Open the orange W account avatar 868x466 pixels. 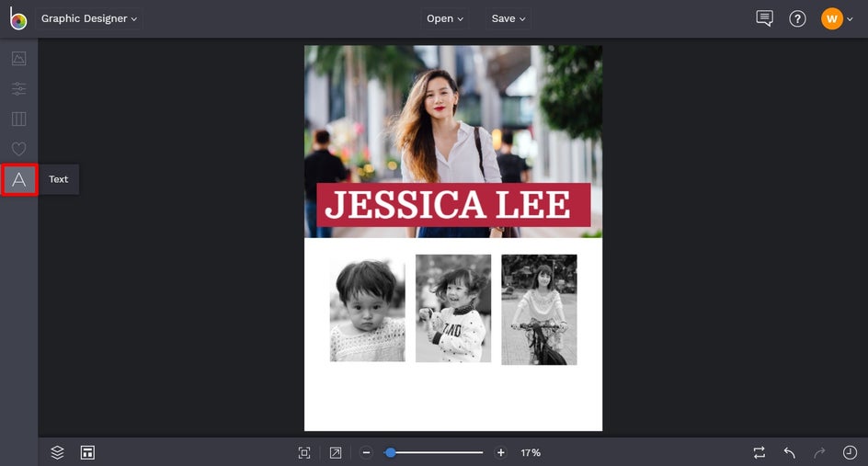click(x=831, y=18)
